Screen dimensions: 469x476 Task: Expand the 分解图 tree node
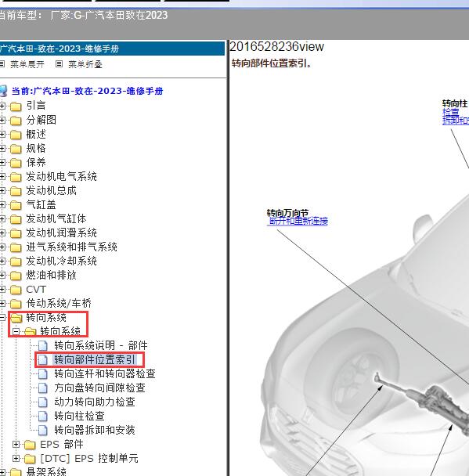click(2, 120)
